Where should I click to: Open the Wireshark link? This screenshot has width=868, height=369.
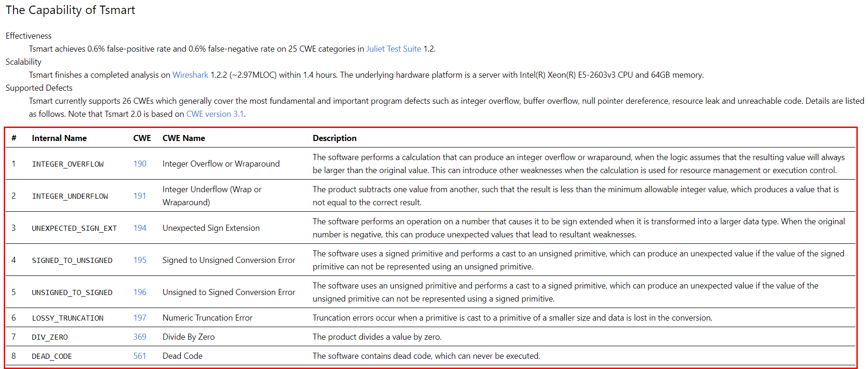point(190,75)
